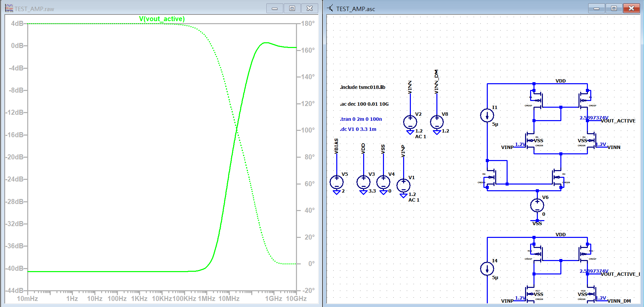This screenshot has height=307, width=644.
Task: Click the 3.3 value of source V3
Action: point(372,191)
